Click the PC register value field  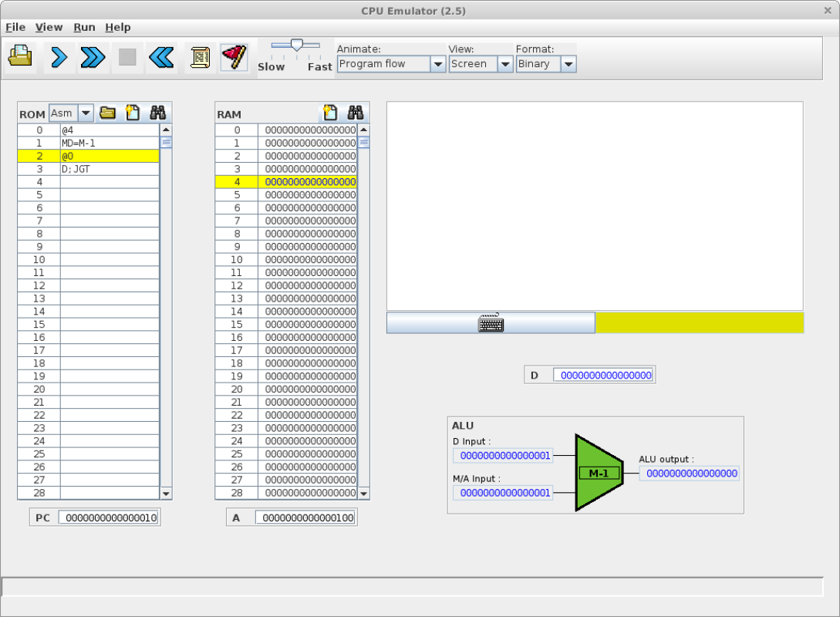[x=109, y=518]
